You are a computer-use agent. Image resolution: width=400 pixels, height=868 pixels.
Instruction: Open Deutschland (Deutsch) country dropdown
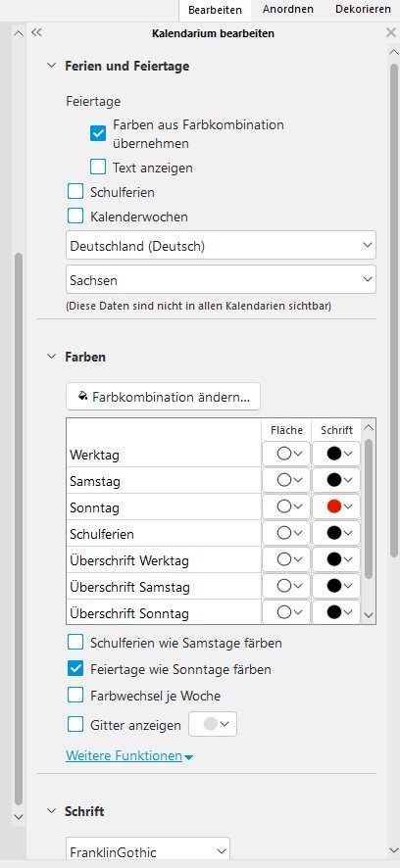(x=221, y=245)
